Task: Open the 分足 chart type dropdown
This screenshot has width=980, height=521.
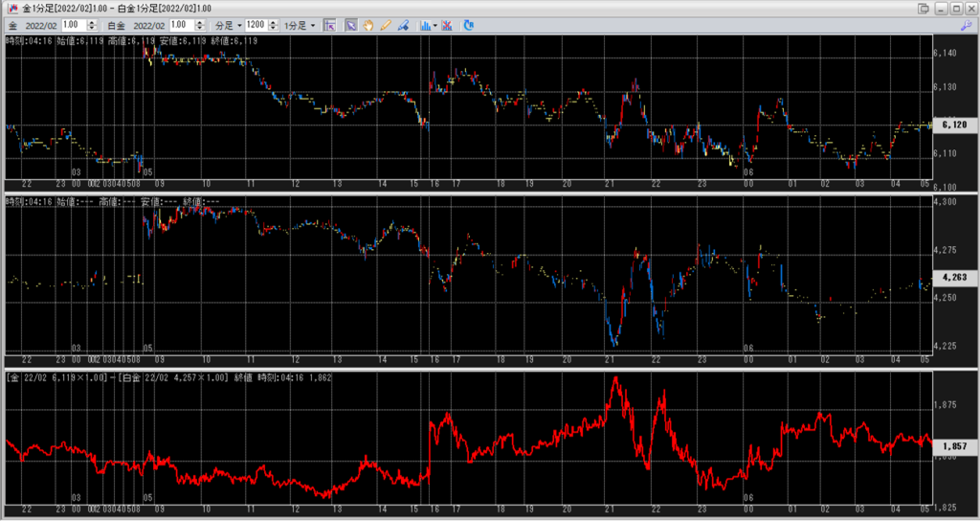Action: [226, 25]
